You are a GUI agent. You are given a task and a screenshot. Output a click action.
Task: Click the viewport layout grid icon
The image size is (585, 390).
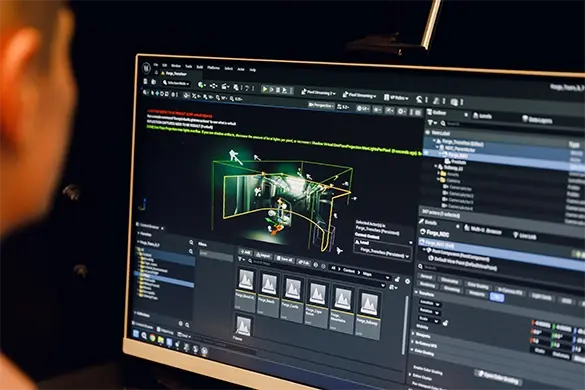[418, 112]
